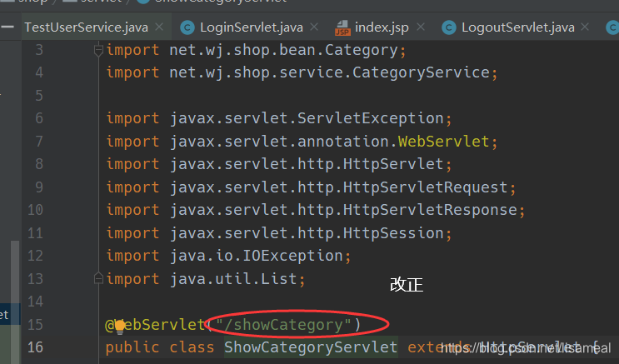The height and width of the screenshot is (364, 619).
Task: Click the yellow lightbulb quick-fix icon at line 15
Action: (x=120, y=327)
